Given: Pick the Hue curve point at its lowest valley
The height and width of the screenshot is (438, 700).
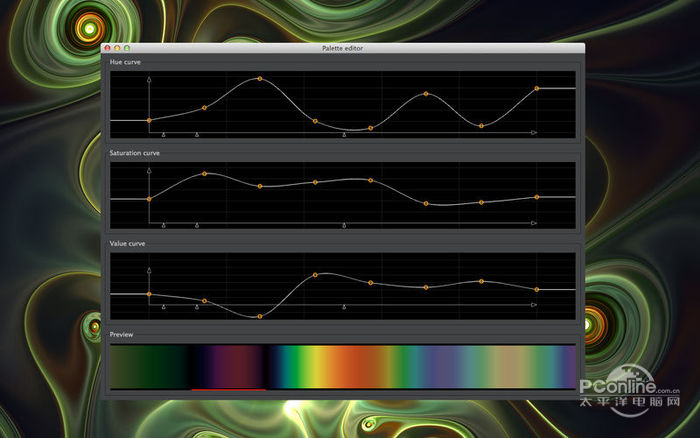Looking at the screenshot, I should pyautogui.click(x=371, y=128).
